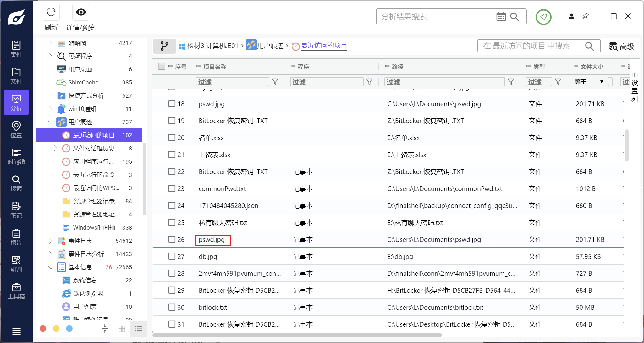Screen dimensions: 644x343
Task: Select ShimCache tree item
Action: click(89, 82)
